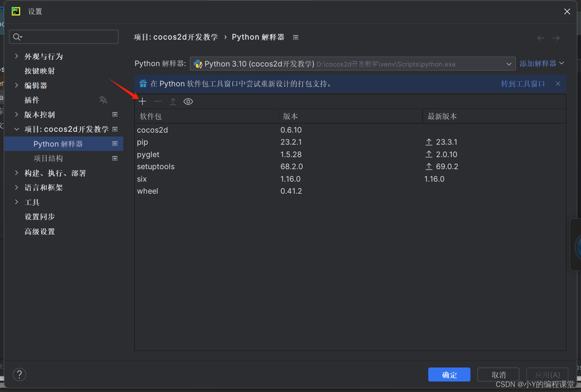Close the settings dialog window

[x=567, y=12]
